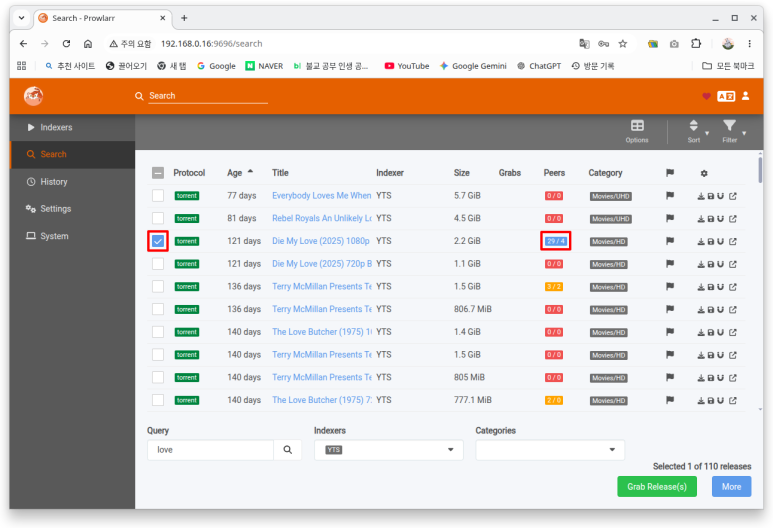Check the checkbox of the 1.4 GiB Love Butcher row

pos(158,332)
